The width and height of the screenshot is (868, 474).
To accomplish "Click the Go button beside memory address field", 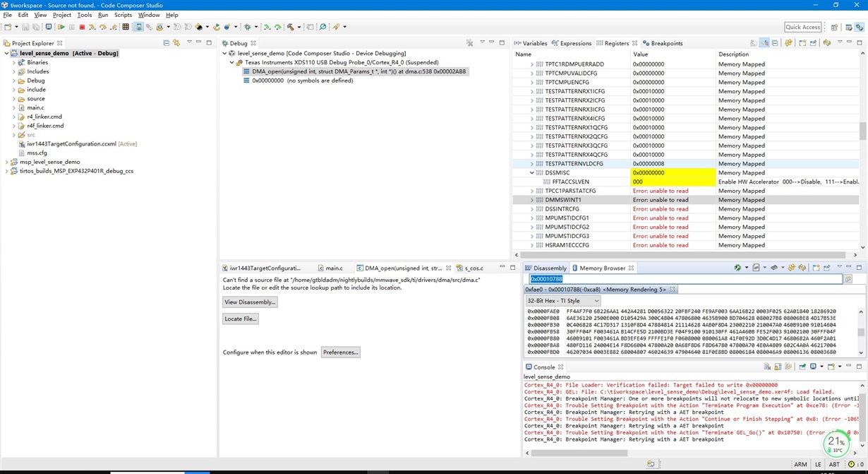I will 848,279.
